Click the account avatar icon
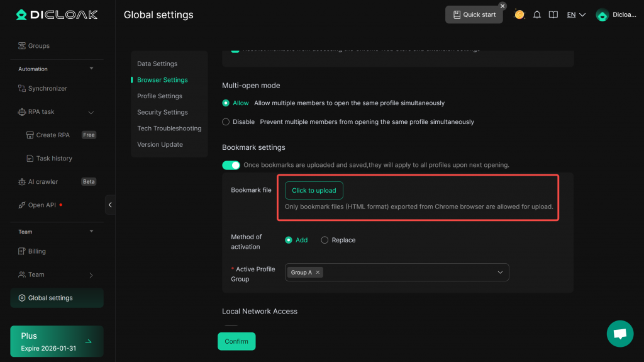Image resolution: width=644 pixels, height=362 pixels. (602, 15)
